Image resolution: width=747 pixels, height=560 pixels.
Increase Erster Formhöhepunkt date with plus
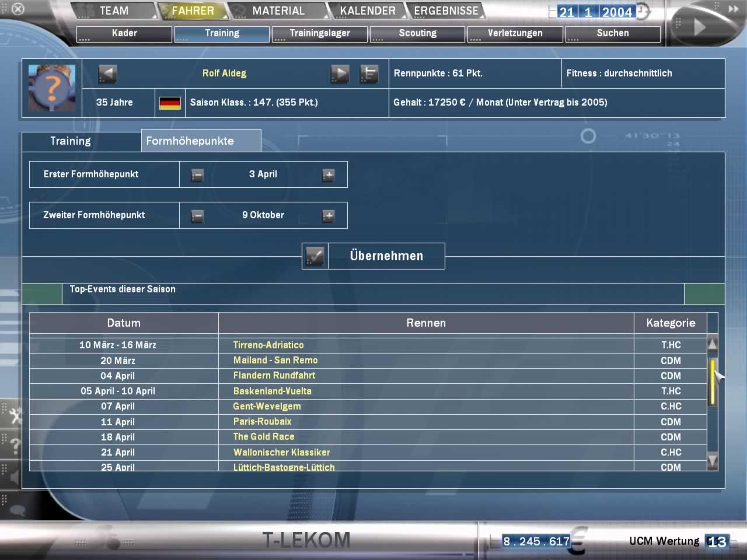329,175
